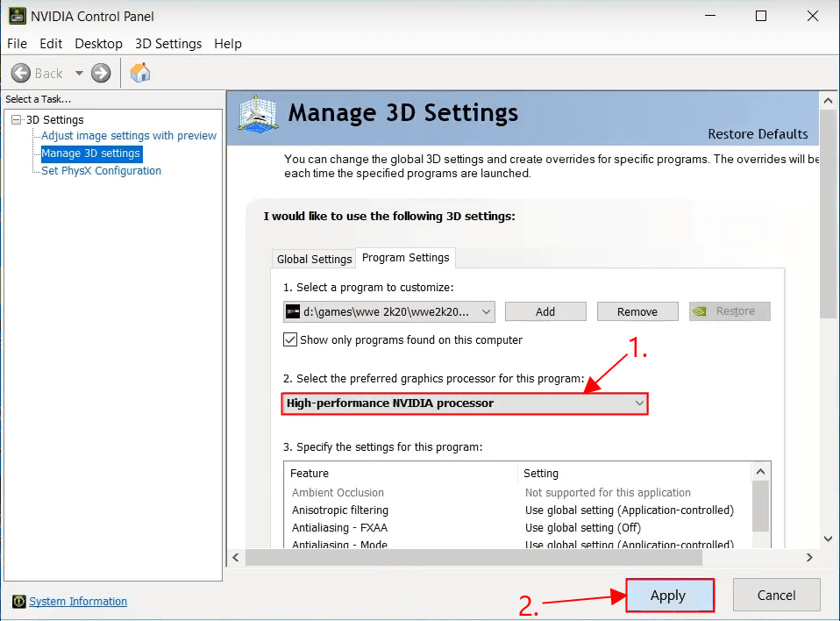
Task: Click the horizontal scrollbar right arrow
Action: click(809, 557)
